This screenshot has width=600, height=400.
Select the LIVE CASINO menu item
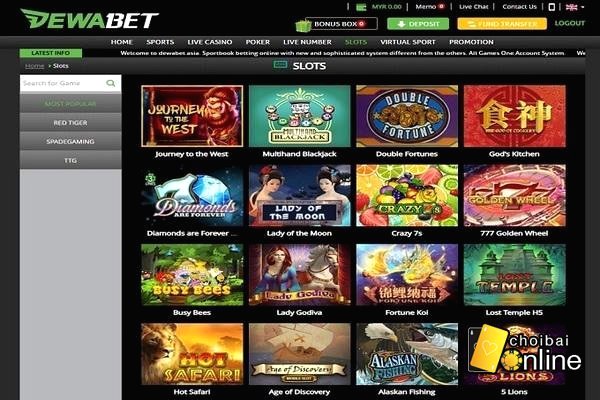pos(210,42)
